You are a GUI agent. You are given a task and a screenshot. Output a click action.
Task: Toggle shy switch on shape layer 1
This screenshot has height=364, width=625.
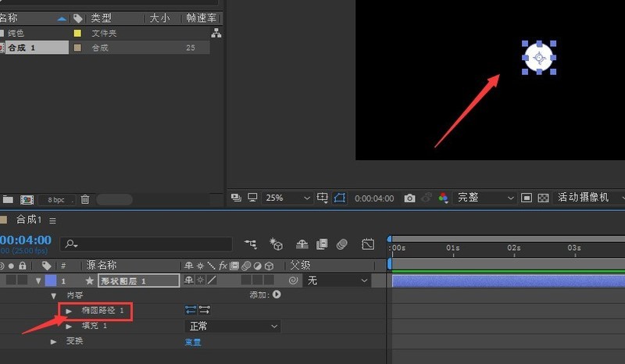188,280
